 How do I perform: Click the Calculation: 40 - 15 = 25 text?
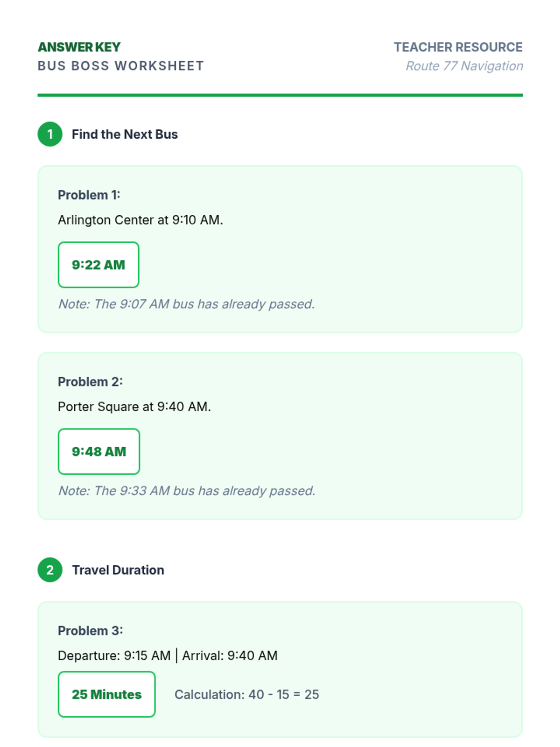[246, 694]
